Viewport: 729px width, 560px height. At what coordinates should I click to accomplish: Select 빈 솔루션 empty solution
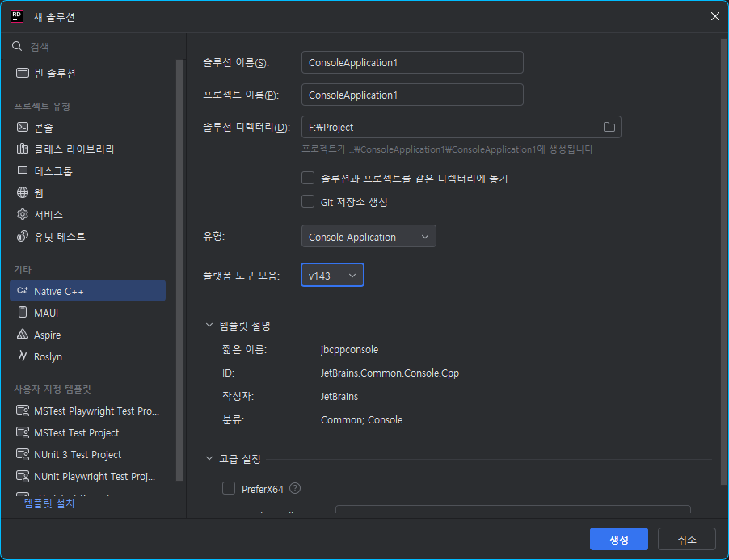pos(88,73)
